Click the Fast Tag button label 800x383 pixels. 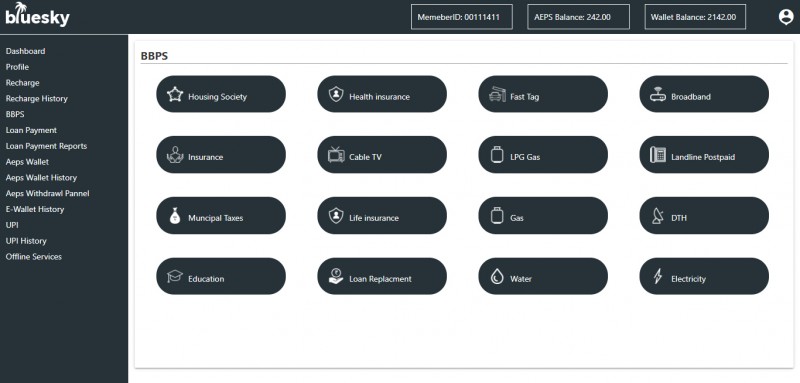pyautogui.click(x=524, y=96)
